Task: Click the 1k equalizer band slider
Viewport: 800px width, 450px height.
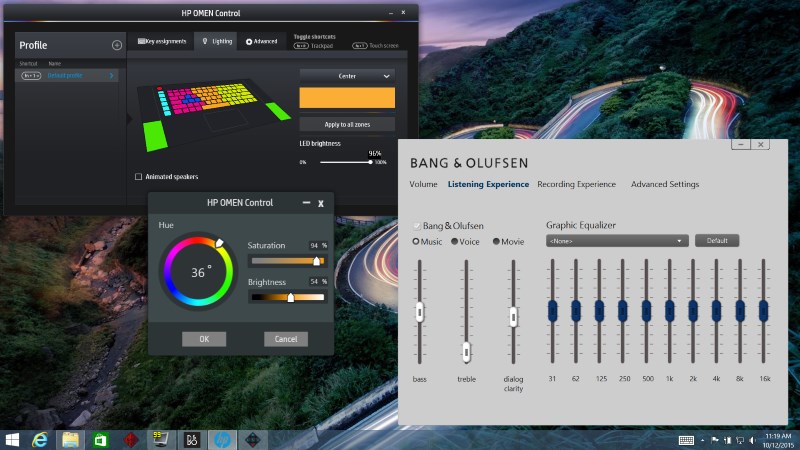Action: [x=669, y=311]
